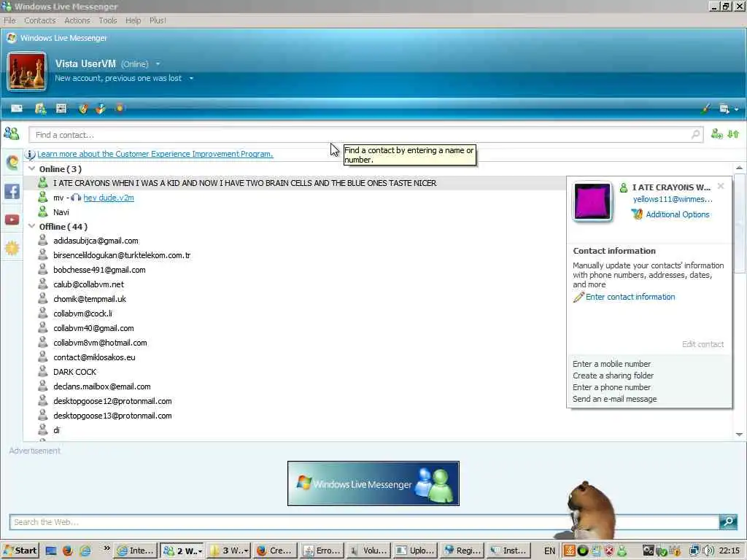Open the Plus! menu

click(158, 20)
